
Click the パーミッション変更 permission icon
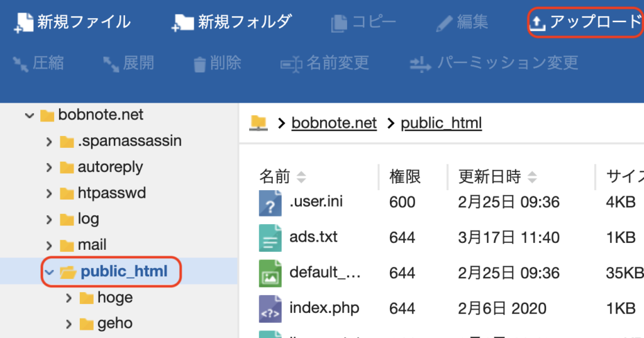click(420, 65)
